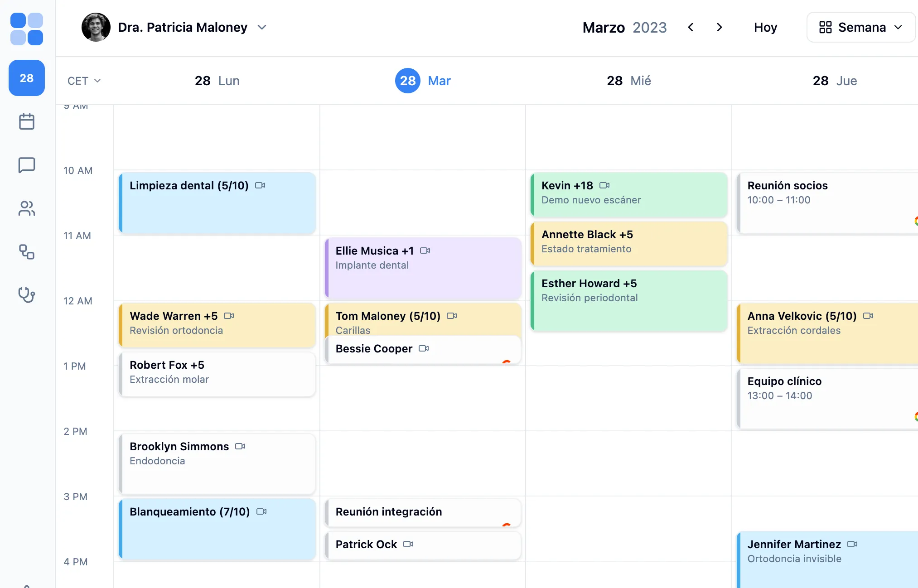
Task: Go to next week arrow
Action: pos(719,27)
